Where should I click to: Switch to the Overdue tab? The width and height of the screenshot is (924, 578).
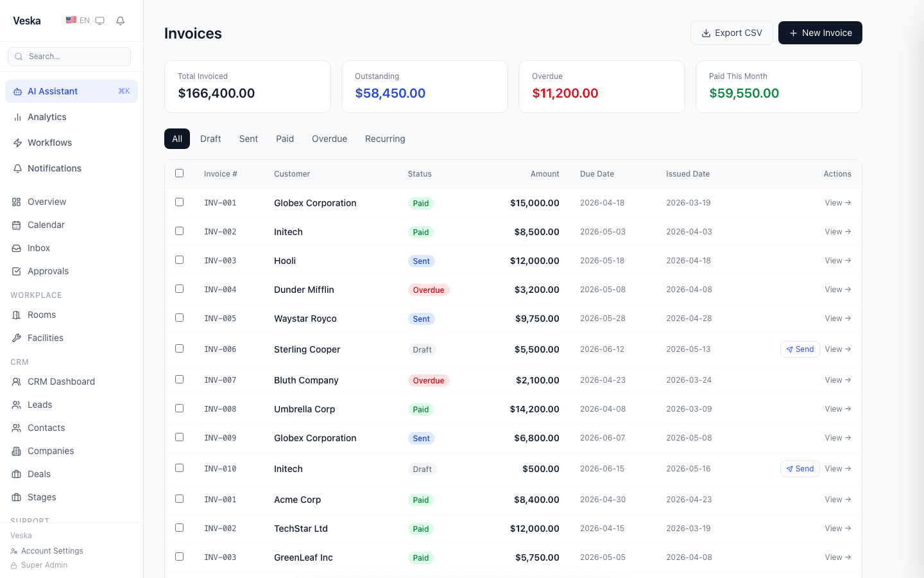coord(329,139)
